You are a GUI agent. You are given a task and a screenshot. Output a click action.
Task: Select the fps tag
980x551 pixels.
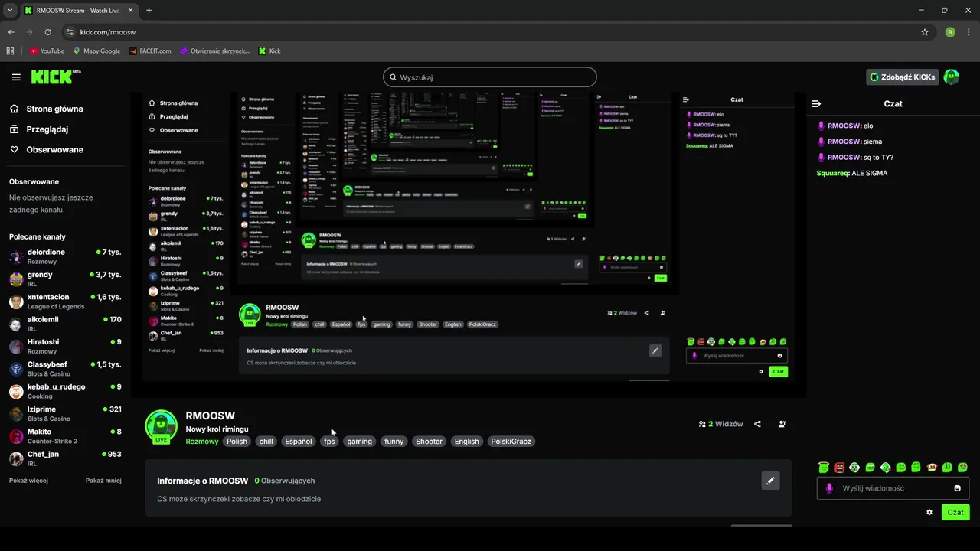click(x=329, y=442)
